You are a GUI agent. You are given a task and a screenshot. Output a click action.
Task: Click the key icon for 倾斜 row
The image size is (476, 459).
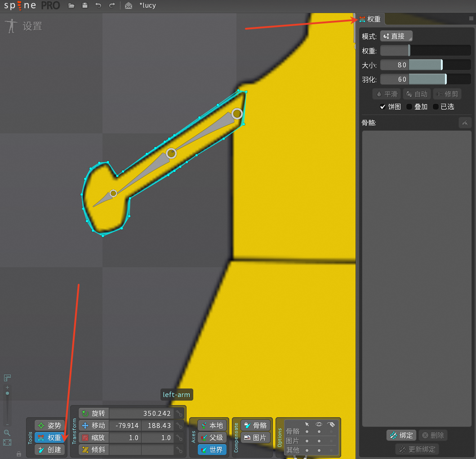coord(179,450)
